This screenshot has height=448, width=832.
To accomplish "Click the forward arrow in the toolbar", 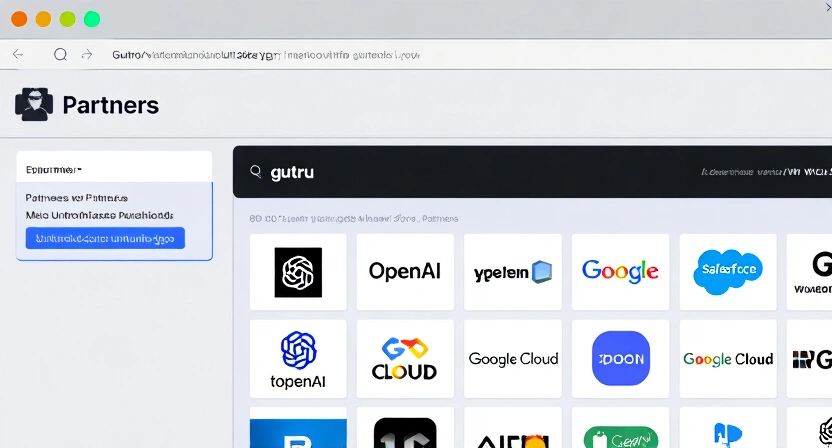I will [87, 54].
